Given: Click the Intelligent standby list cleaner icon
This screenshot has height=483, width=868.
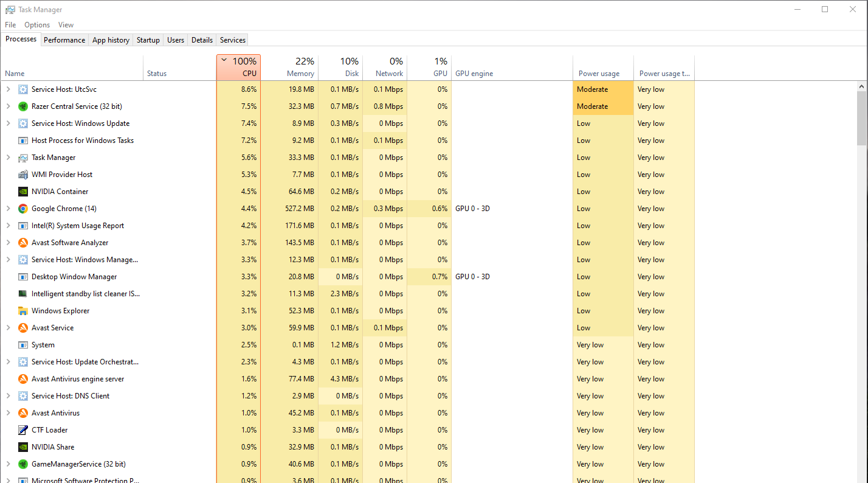Looking at the screenshot, I should click(x=23, y=294).
